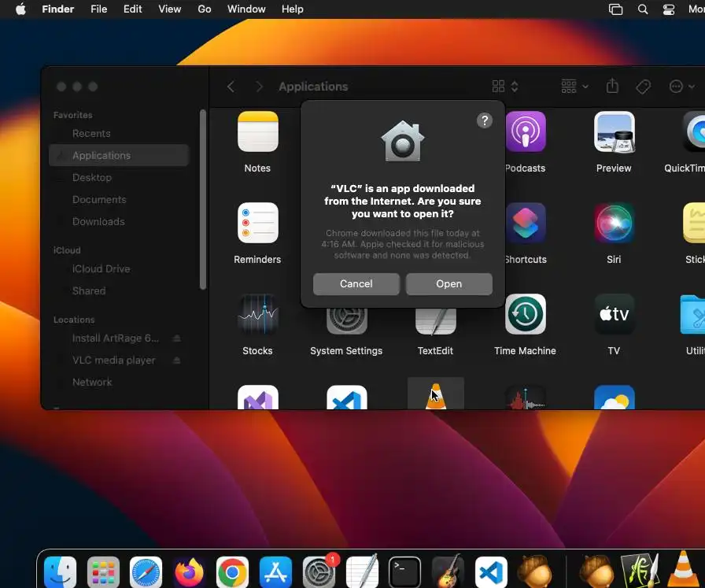Open the View menu
The height and width of the screenshot is (588, 705).
point(169,9)
